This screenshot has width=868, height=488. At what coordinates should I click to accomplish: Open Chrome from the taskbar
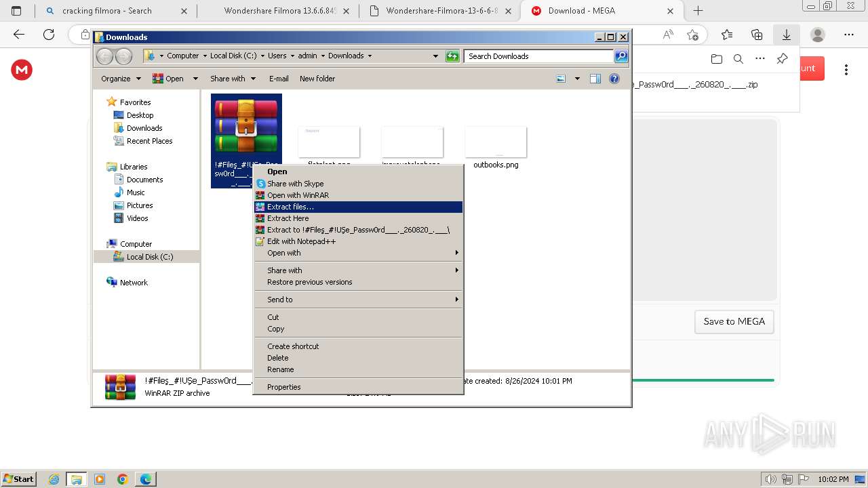[x=122, y=479]
